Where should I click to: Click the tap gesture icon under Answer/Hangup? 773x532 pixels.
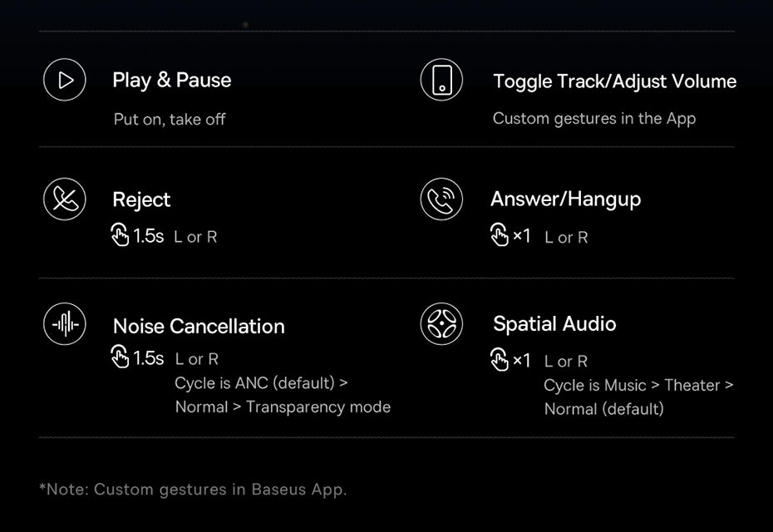tap(500, 236)
